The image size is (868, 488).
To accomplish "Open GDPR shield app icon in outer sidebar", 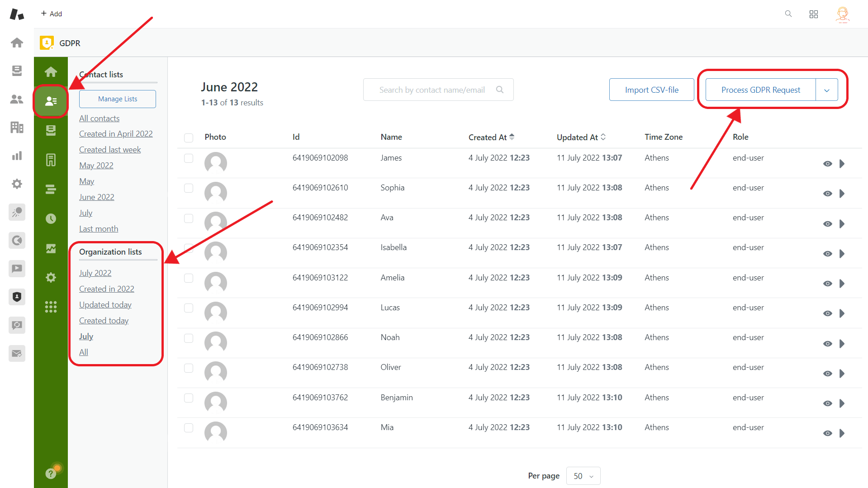I will point(17,297).
